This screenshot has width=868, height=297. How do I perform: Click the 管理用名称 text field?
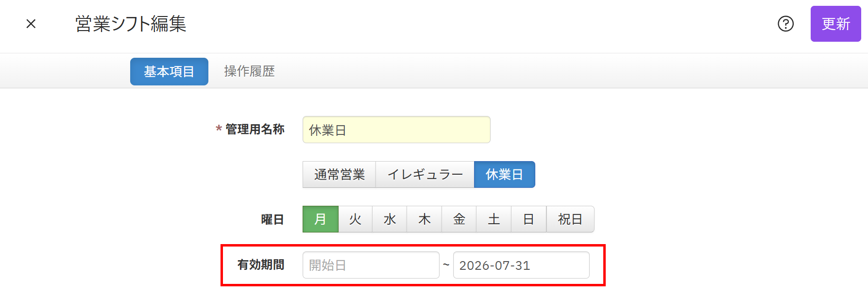click(396, 130)
